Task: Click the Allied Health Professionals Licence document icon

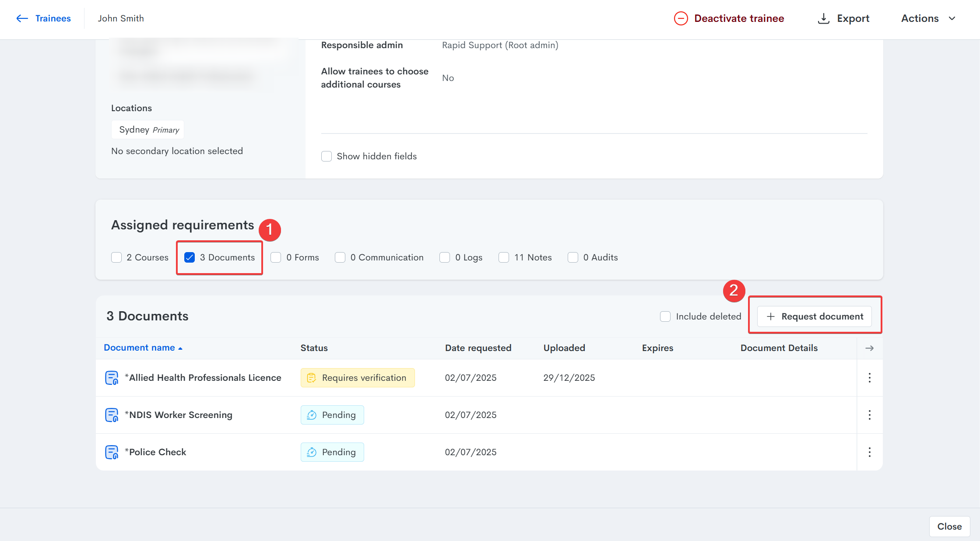Action: click(112, 377)
